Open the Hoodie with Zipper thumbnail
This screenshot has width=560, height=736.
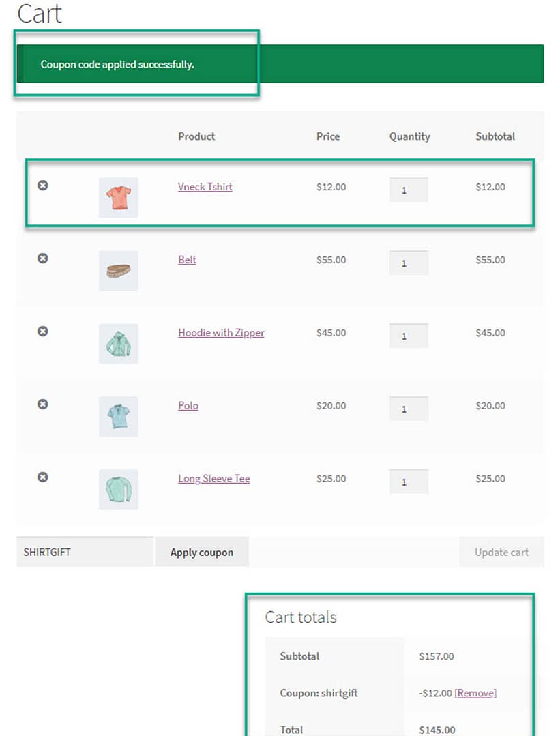coord(118,344)
